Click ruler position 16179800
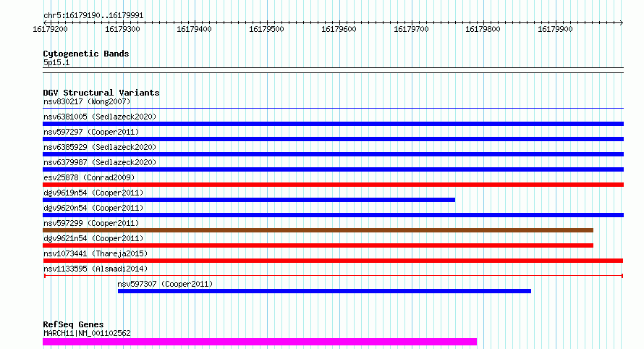The width and height of the screenshot is (644, 349). click(x=483, y=29)
